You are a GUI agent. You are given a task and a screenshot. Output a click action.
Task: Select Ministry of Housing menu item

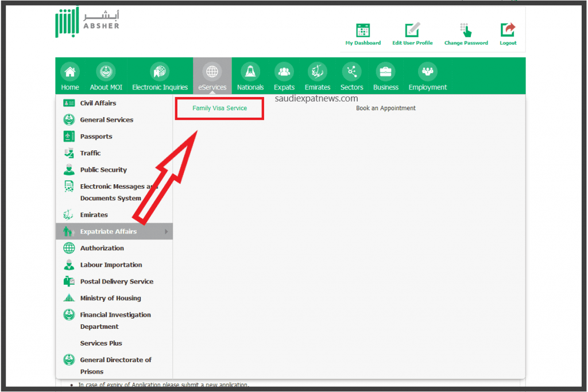[110, 298]
